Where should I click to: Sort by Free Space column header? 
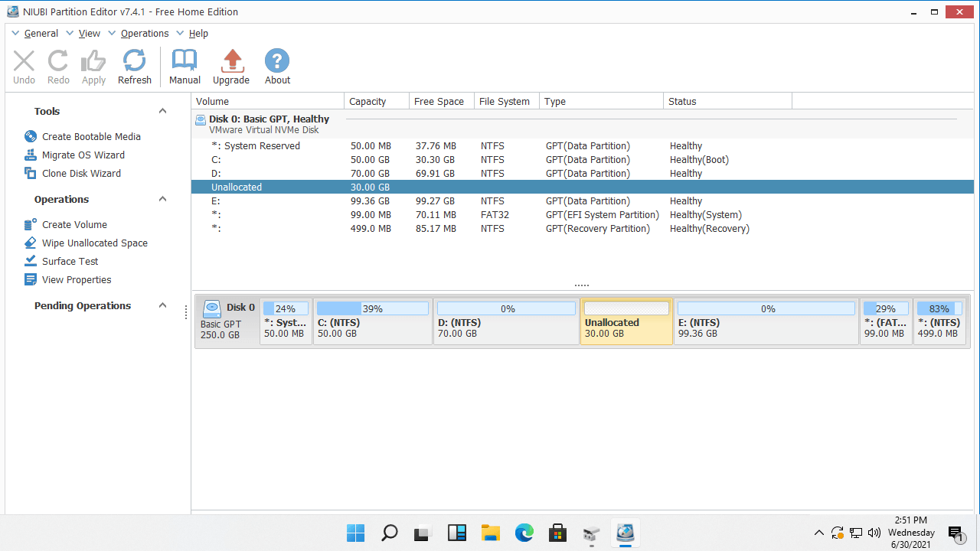pyautogui.click(x=439, y=101)
